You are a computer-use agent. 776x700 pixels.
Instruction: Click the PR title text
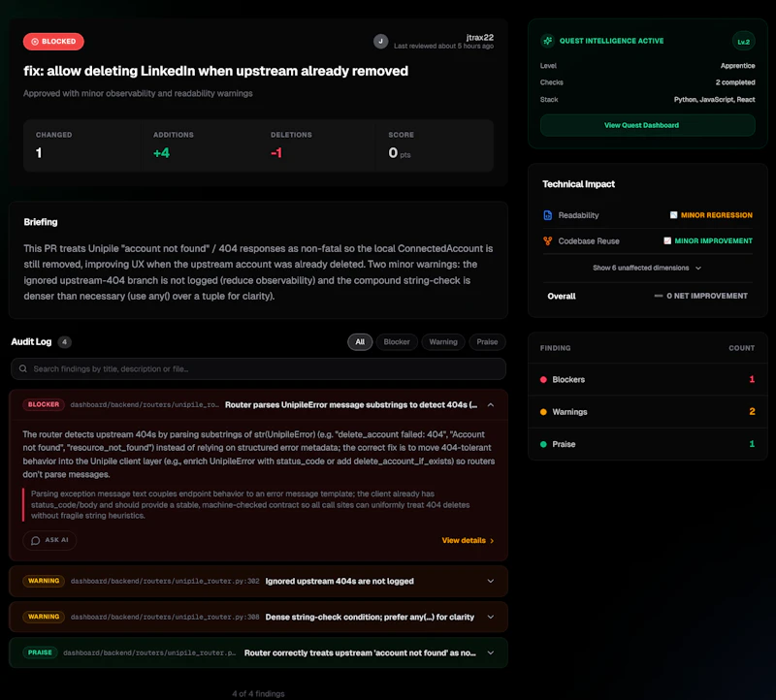point(215,71)
